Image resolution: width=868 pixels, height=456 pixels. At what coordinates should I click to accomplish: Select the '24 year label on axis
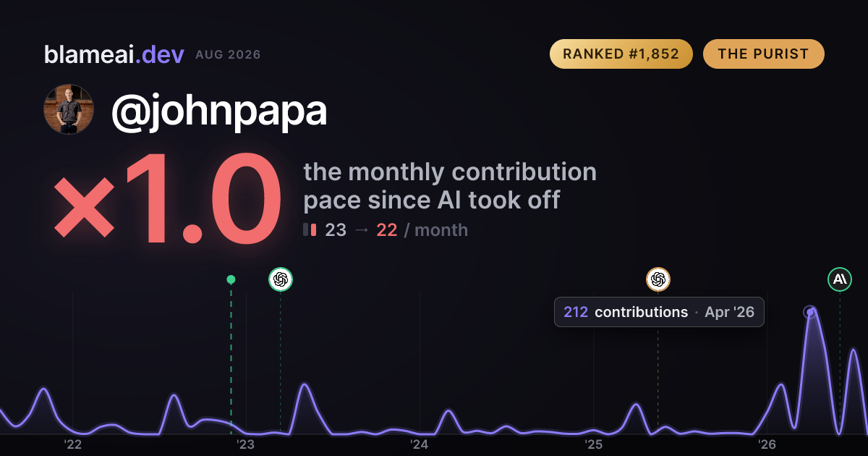(x=420, y=444)
